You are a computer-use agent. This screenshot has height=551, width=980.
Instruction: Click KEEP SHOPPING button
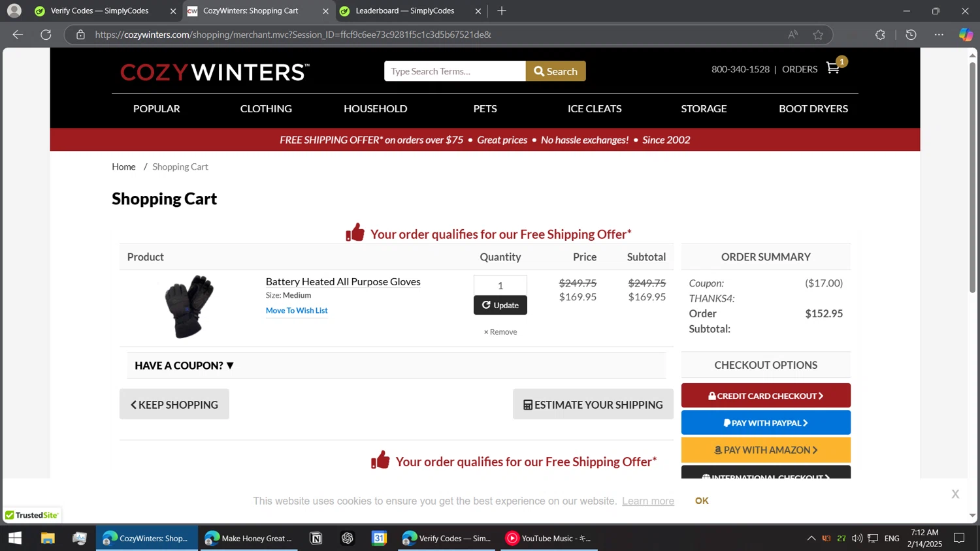[174, 404]
